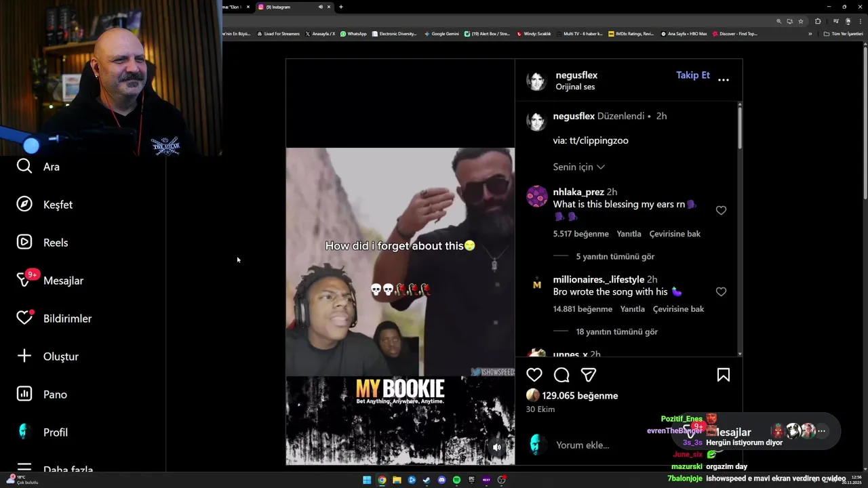Open Windy: Sıcaklık bookmark
The image size is (868, 488).
tap(534, 34)
